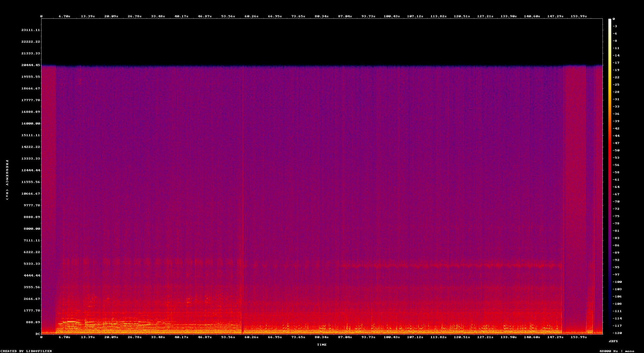Viewport: 644px width, 353px height.
Task: Click the -95 value on dBFS scale
Action: (616, 267)
